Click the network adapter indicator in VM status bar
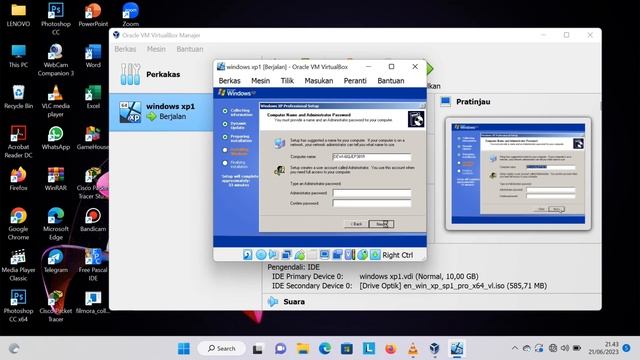 click(x=286, y=255)
